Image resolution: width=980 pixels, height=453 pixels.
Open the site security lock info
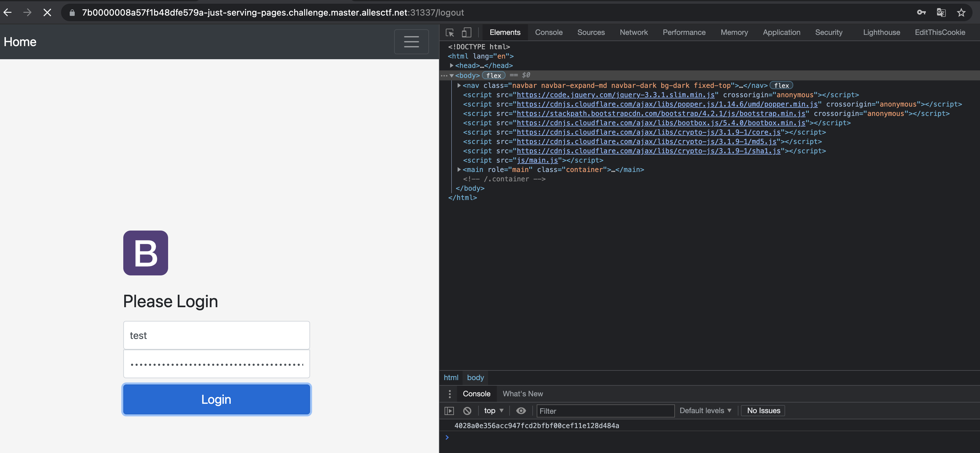[72, 12]
